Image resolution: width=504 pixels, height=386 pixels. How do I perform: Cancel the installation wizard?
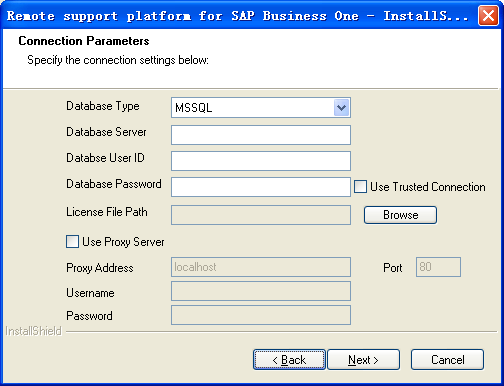pos(447,360)
